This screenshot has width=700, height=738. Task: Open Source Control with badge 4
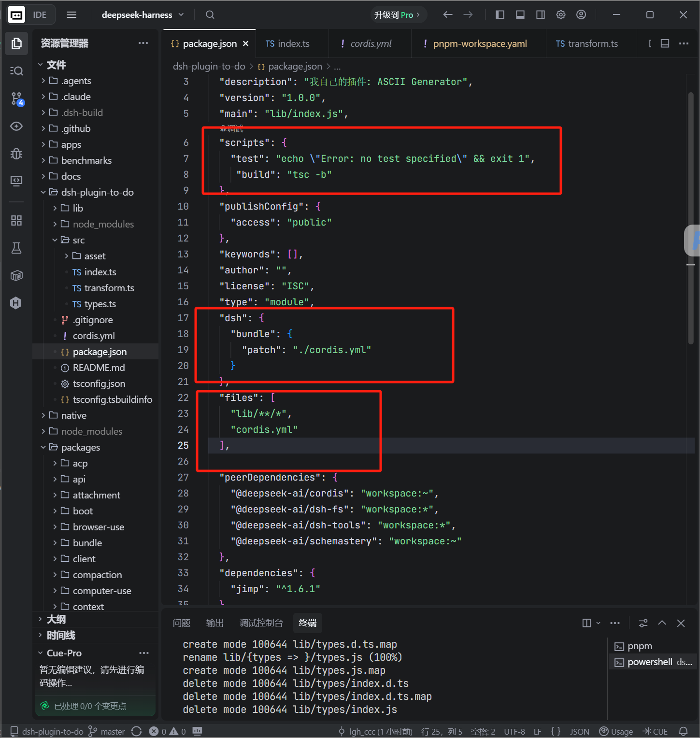[x=16, y=99]
